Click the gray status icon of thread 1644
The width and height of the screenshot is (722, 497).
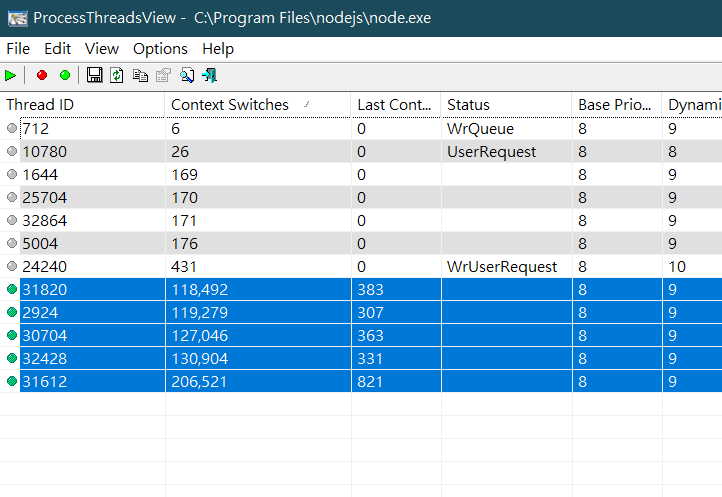coord(12,174)
